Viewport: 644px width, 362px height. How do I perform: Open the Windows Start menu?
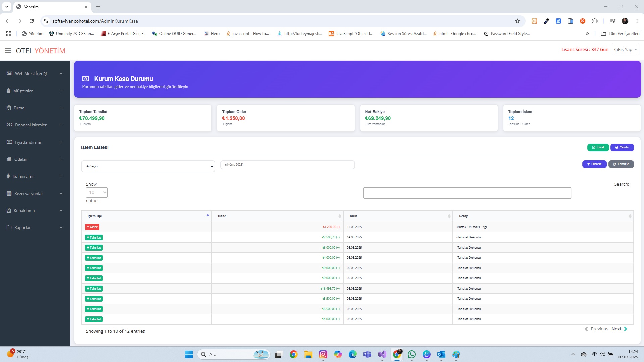click(189, 354)
